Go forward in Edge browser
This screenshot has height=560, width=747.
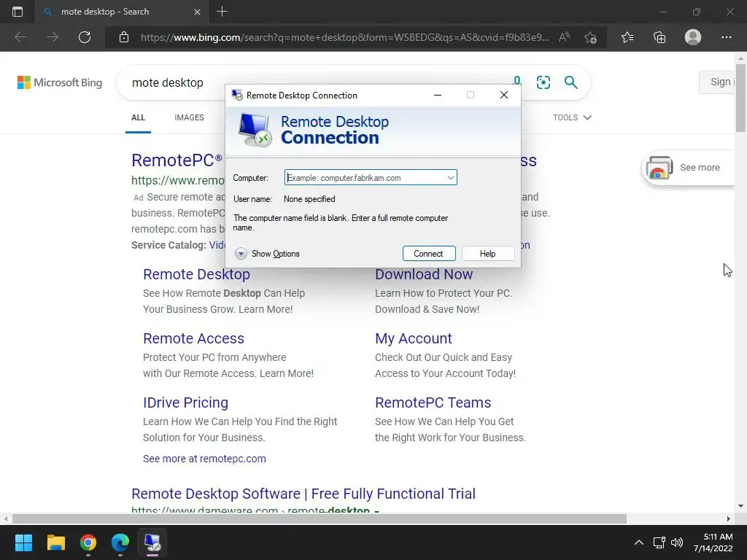53,37
